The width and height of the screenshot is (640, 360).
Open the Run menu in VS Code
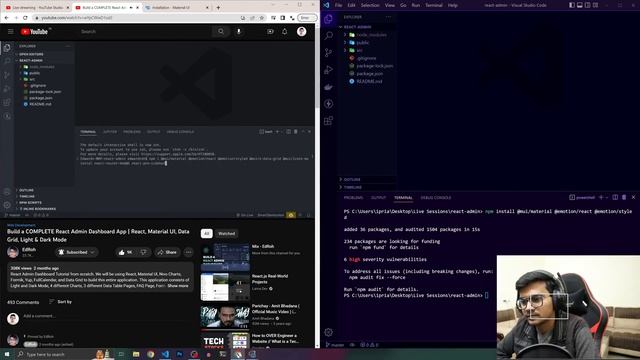[416, 5]
